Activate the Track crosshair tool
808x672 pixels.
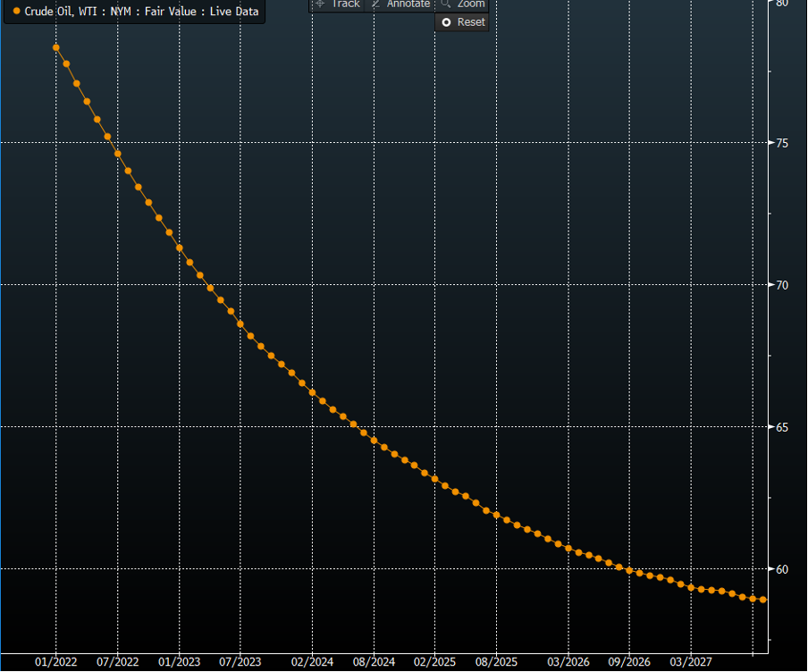338,4
